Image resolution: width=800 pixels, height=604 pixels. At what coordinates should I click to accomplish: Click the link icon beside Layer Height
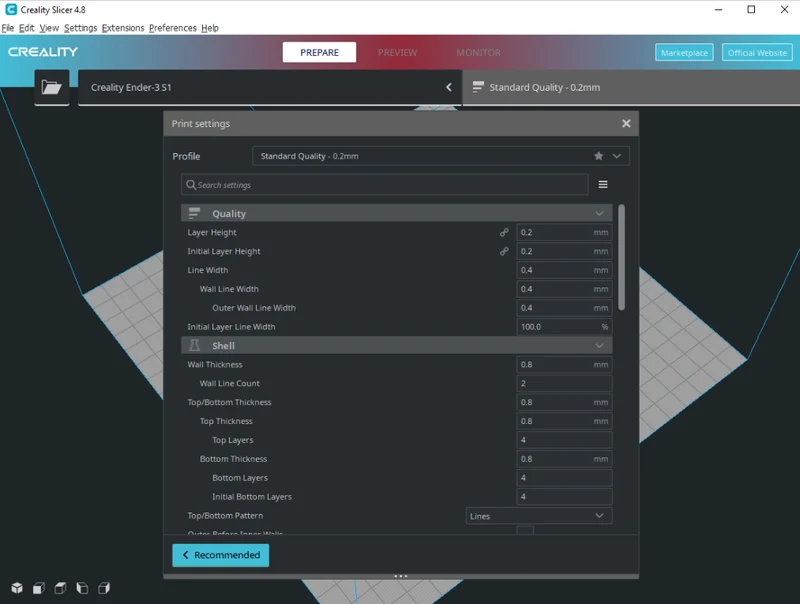tap(504, 233)
